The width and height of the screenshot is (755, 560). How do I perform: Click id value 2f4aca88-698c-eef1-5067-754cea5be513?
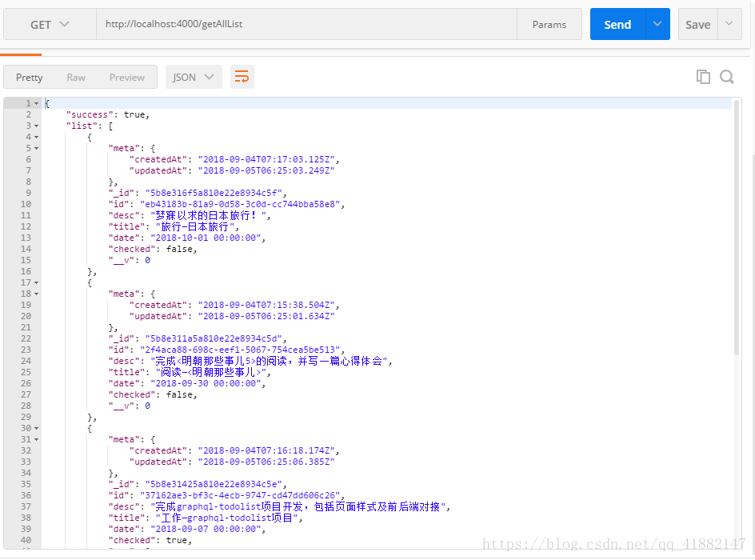[x=240, y=350]
